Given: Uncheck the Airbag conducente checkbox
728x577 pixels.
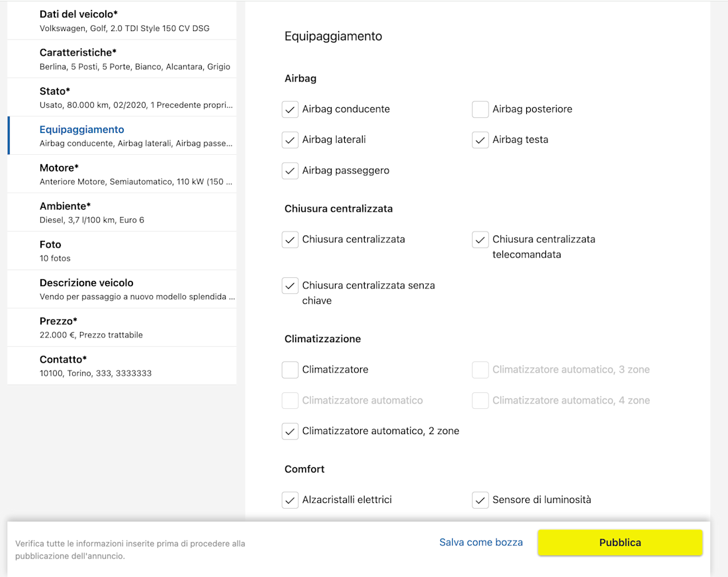Looking at the screenshot, I should click(290, 109).
